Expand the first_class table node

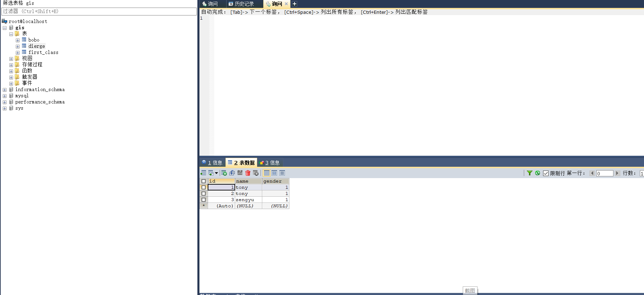(18, 53)
